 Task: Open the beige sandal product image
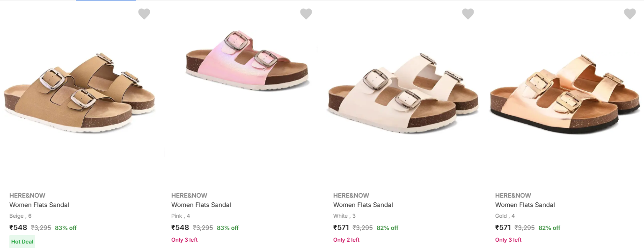point(80,92)
